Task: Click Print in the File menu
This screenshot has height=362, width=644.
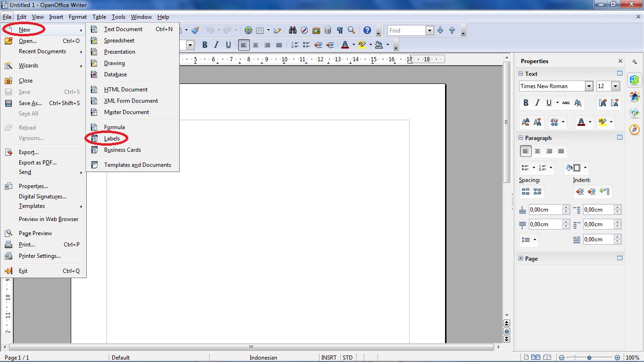Action: 43,245
